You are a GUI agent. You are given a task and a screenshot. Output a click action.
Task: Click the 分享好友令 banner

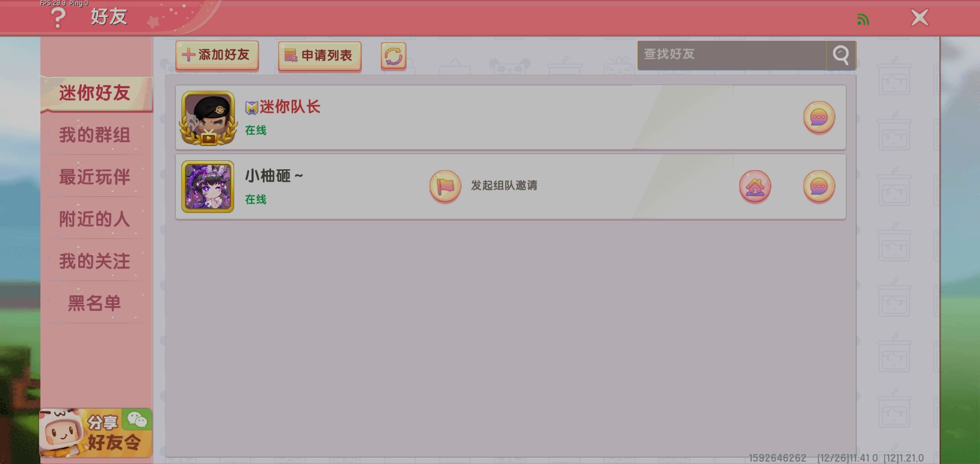[96, 433]
